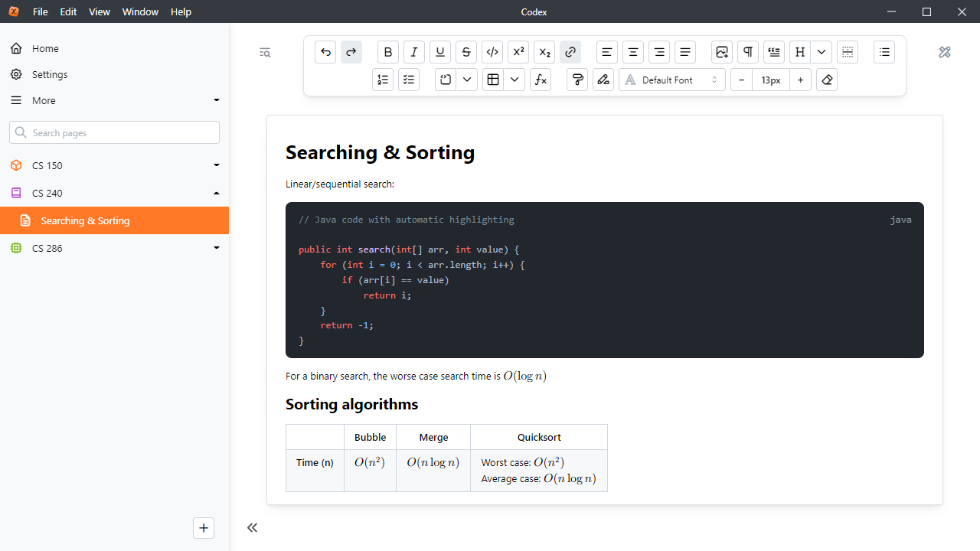Toggle bold formatting

pos(388,52)
